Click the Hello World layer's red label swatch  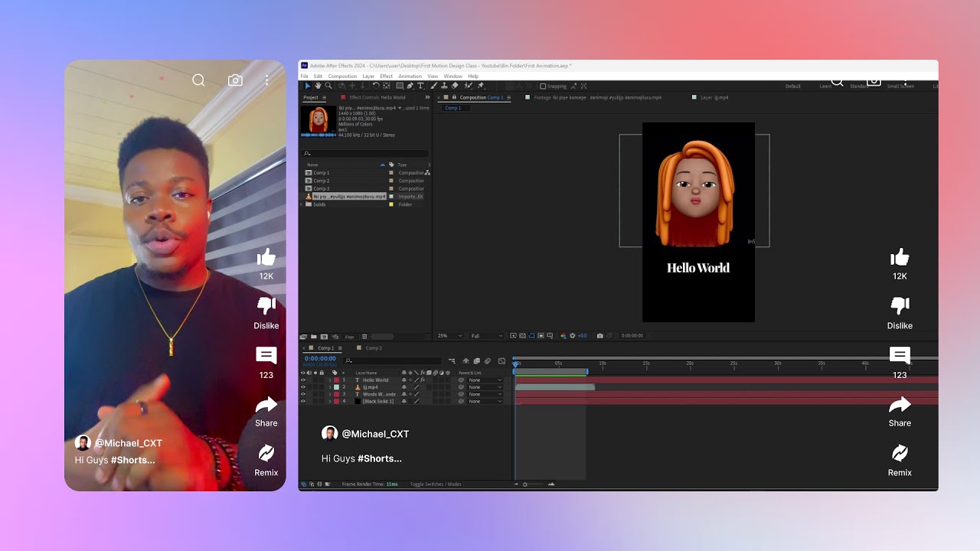(x=336, y=380)
